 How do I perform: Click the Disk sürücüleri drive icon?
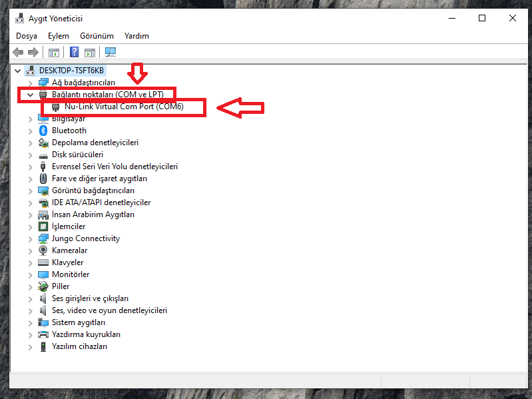click(x=43, y=156)
